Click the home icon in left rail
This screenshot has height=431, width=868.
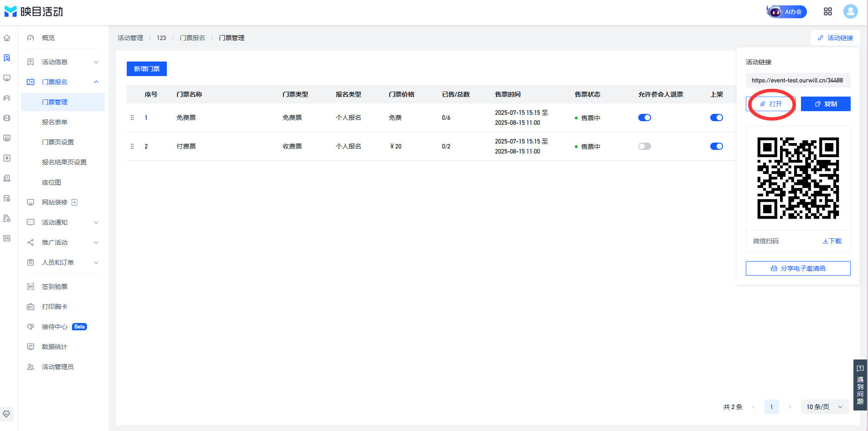[7, 38]
